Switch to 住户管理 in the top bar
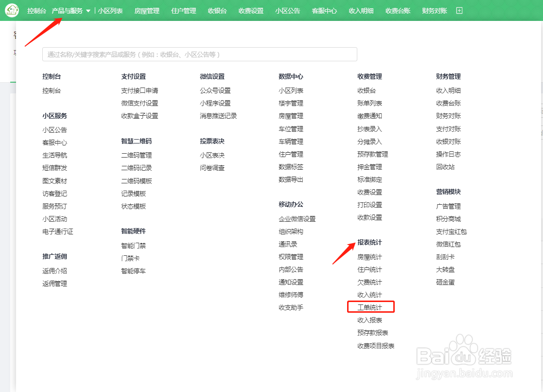Viewport: 543px width, 392px height. click(183, 10)
